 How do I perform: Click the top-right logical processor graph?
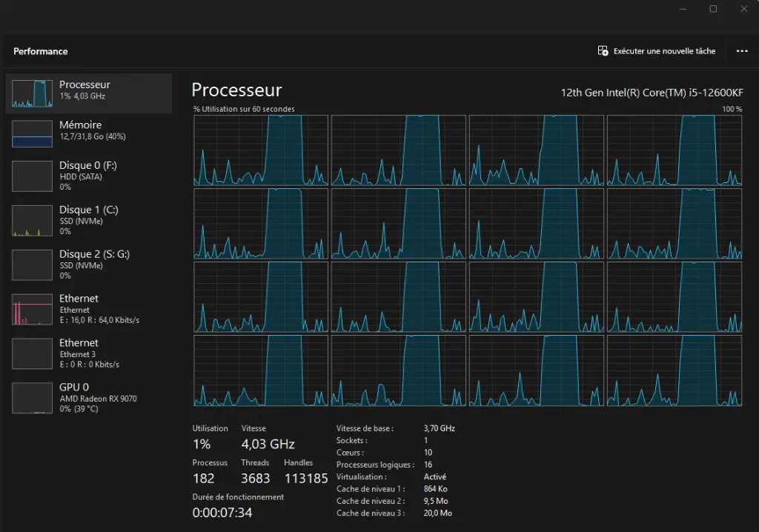tap(675, 150)
